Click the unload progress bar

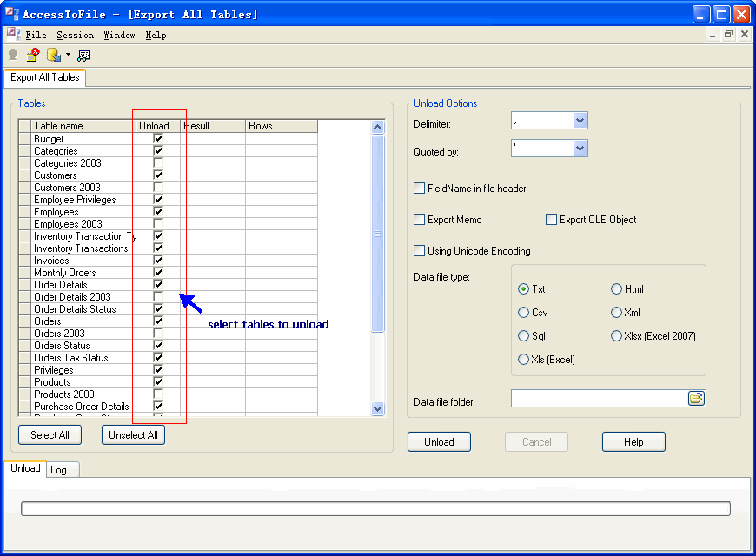point(375,509)
